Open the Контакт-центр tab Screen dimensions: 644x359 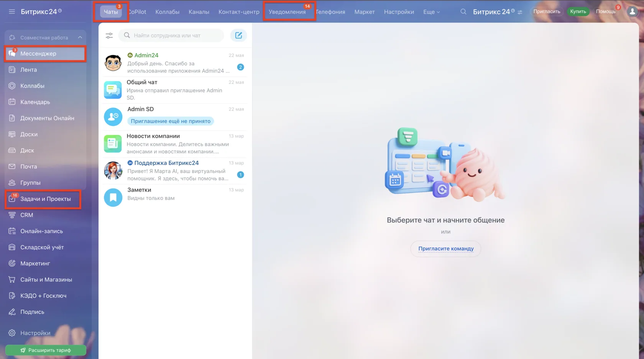click(239, 12)
